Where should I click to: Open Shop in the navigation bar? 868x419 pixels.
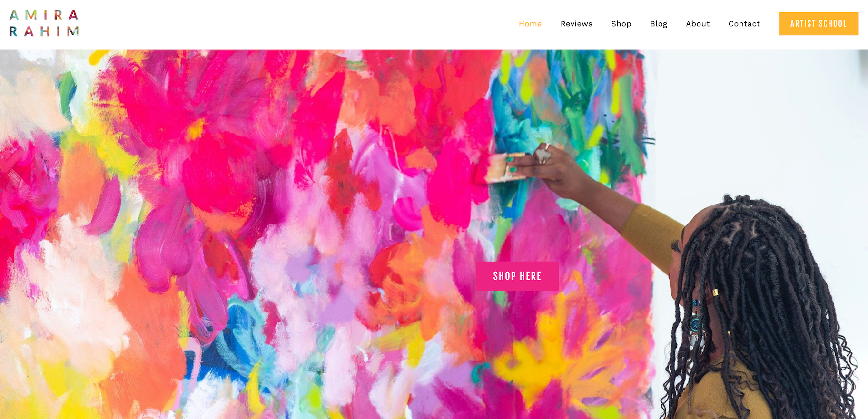(621, 24)
